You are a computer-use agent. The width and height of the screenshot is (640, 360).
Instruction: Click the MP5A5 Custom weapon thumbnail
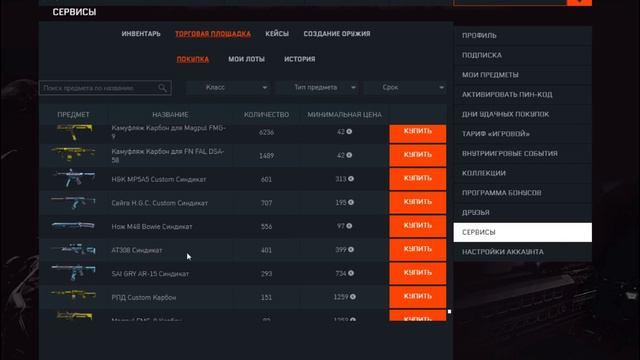coord(74,178)
